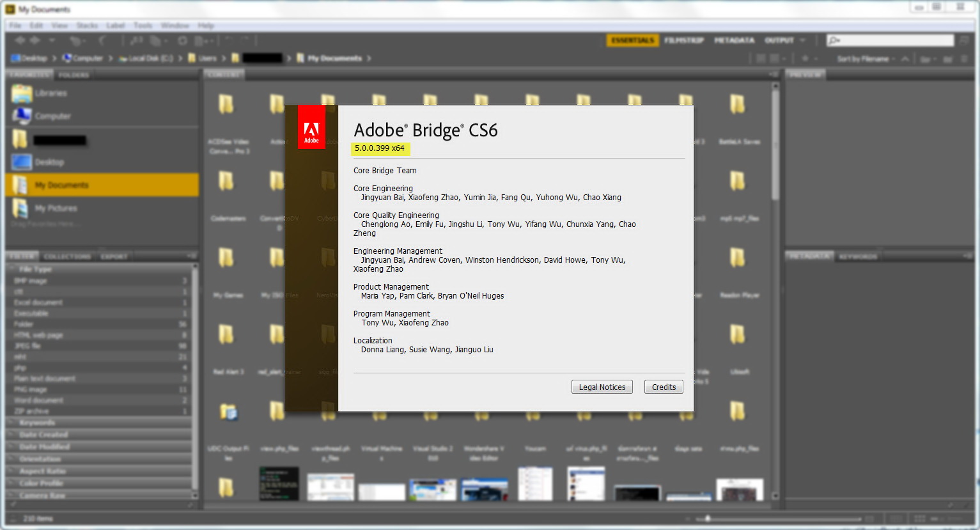This screenshot has width=980, height=530.
Task: Switch to the Output workspace
Action: 779,40
